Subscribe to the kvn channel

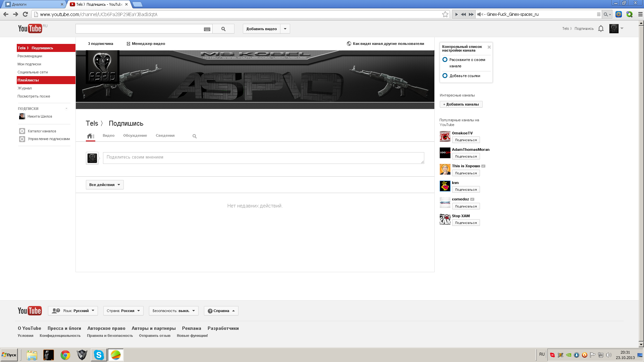[x=466, y=189]
